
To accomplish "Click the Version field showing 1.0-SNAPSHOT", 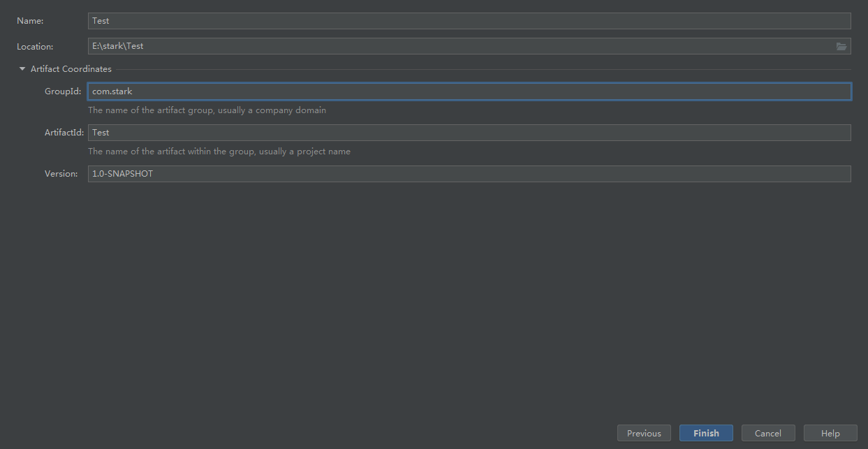I will point(469,174).
